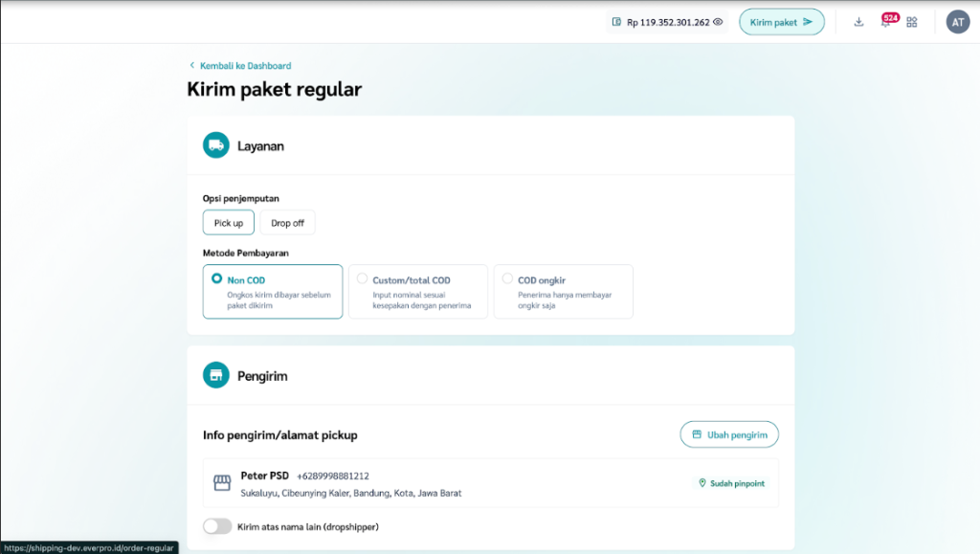Open the apps grid menu icon
This screenshot has width=980, height=554.
point(912,22)
